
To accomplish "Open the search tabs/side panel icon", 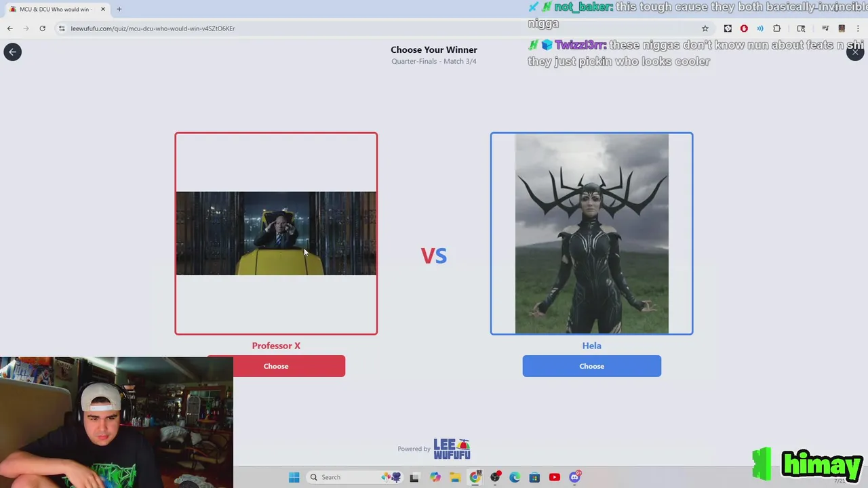I will click(801, 28).
